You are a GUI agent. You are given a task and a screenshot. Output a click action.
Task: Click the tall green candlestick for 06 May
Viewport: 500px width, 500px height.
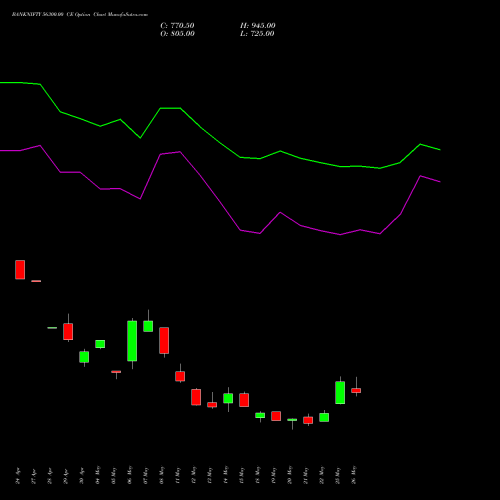coord(132,341)
